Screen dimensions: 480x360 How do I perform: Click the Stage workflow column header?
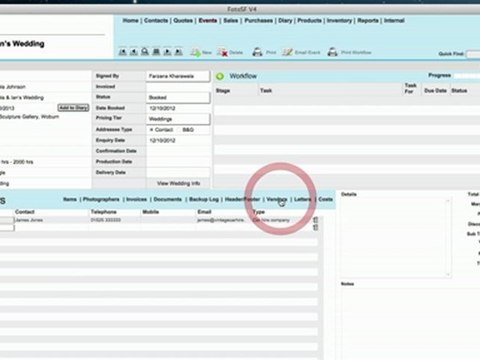click(x=223, y=91)
